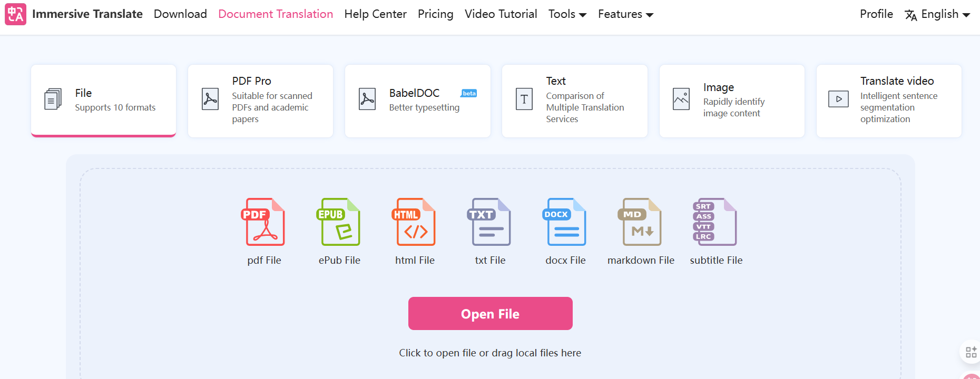Select the ePub file type icon
This screenshot has height=379, width=980.
coord(340,222)
